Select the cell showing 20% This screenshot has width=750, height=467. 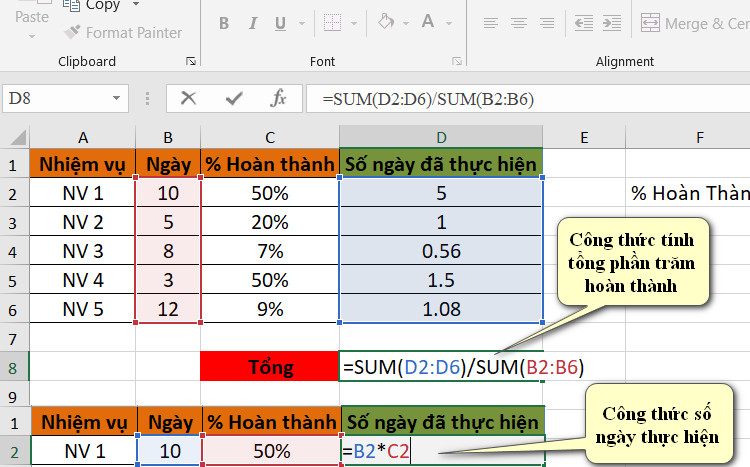pyautogui.click(x=270, y=222)
